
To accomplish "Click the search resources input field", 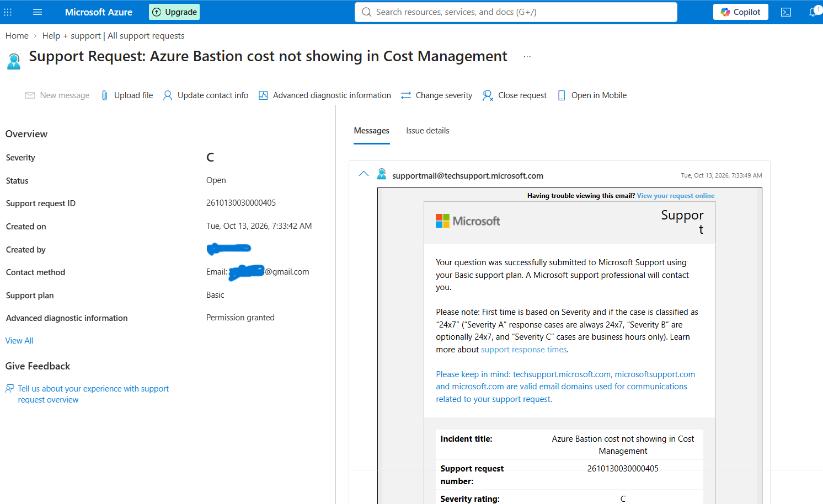I will point(516,12).
